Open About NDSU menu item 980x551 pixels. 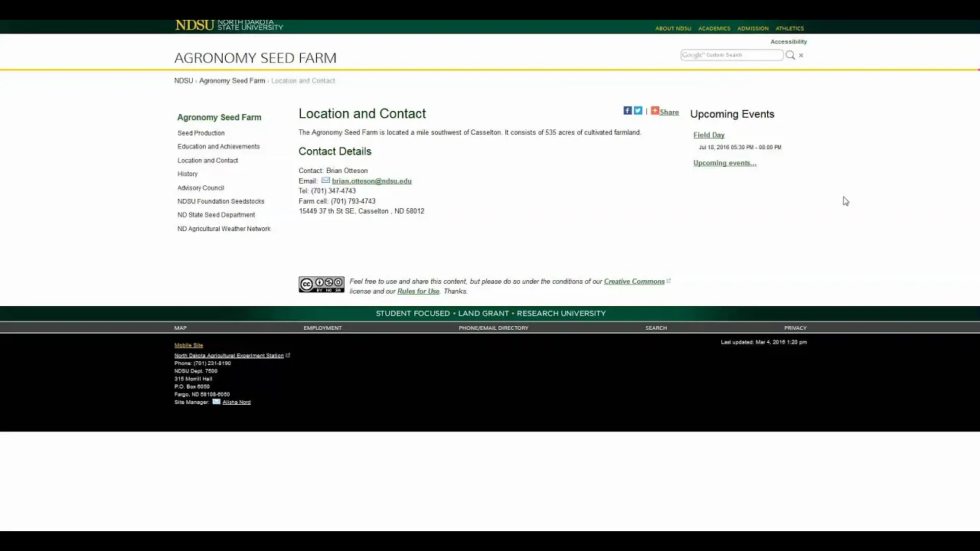673,28
